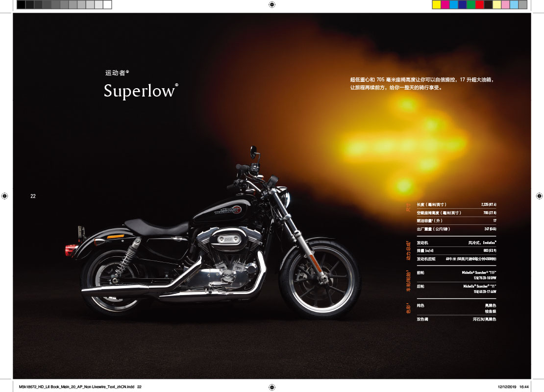544x392 pixels.
Task: Choose the red swatch in the color bar
Action: [x=480, y=4]
